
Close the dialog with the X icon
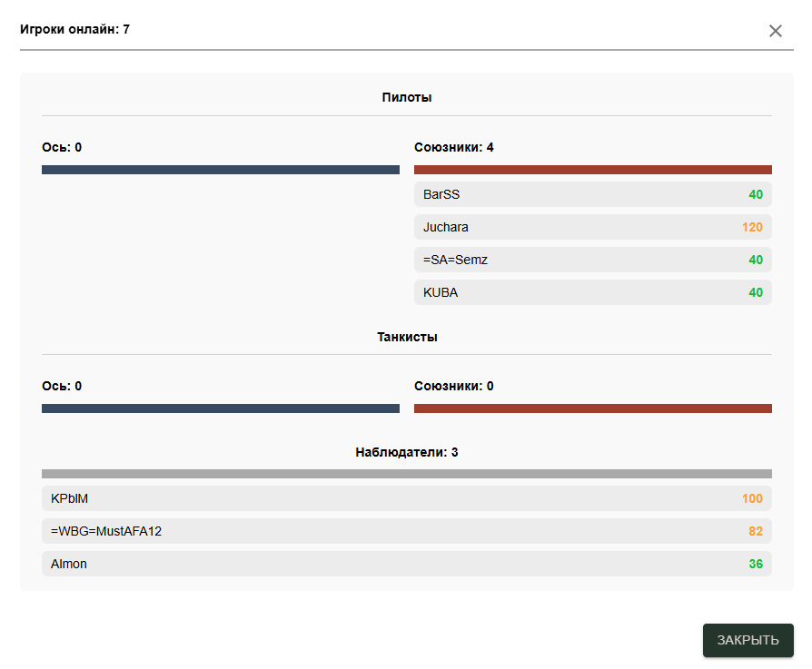[775, 31]
